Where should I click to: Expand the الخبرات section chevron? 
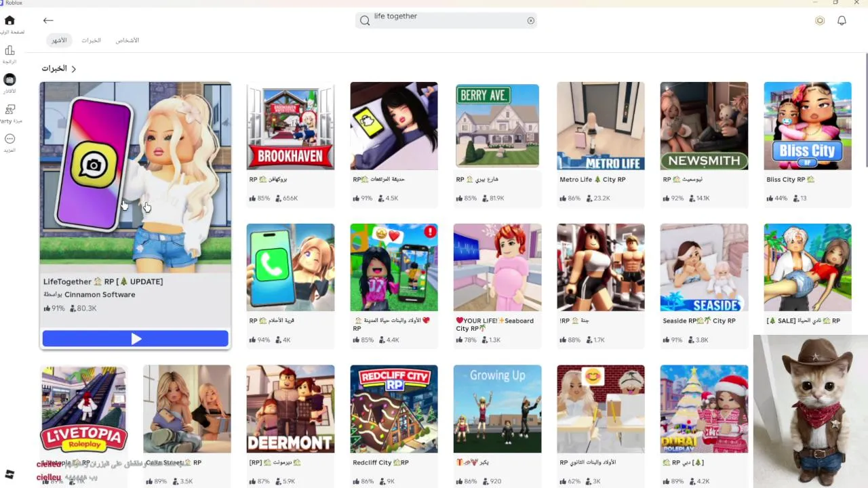[x=74, y=68]
